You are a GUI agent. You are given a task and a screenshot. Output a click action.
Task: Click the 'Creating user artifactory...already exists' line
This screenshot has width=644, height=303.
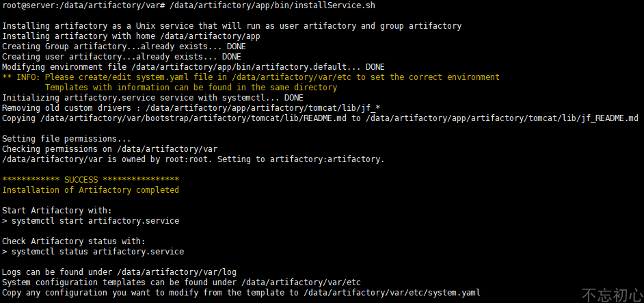[122, 57]
